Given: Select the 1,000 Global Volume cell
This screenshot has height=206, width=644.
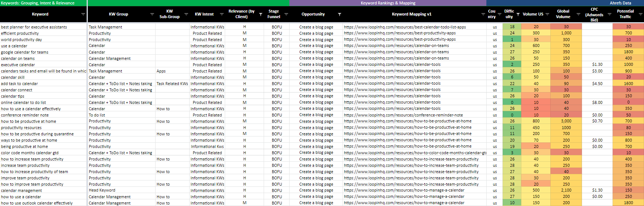Looking at the screenshot, I should coord(566,33).
